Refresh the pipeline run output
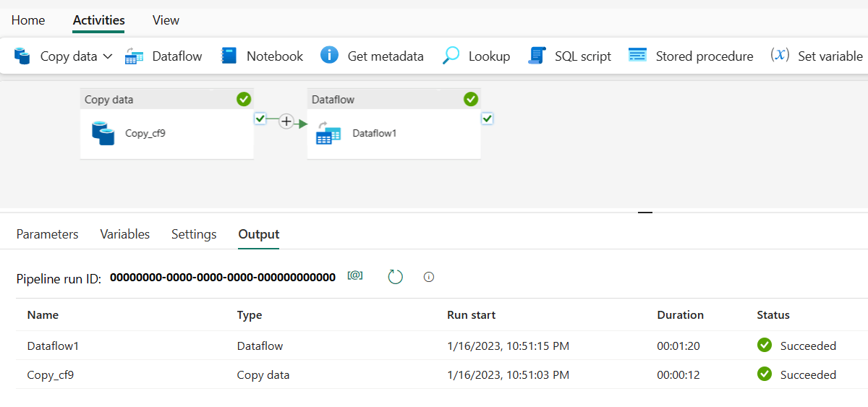 pos(395,277)
